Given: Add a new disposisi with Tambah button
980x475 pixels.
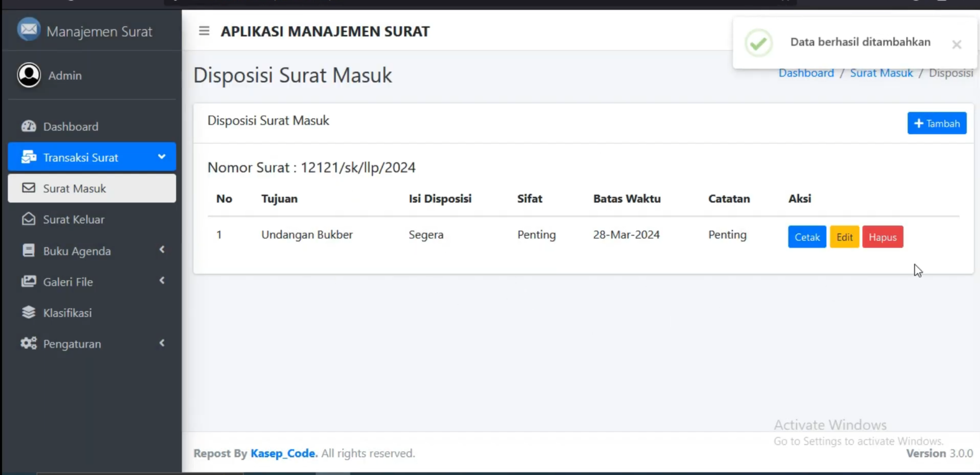Looking at the screenshot, I should [x=937, y=123].
